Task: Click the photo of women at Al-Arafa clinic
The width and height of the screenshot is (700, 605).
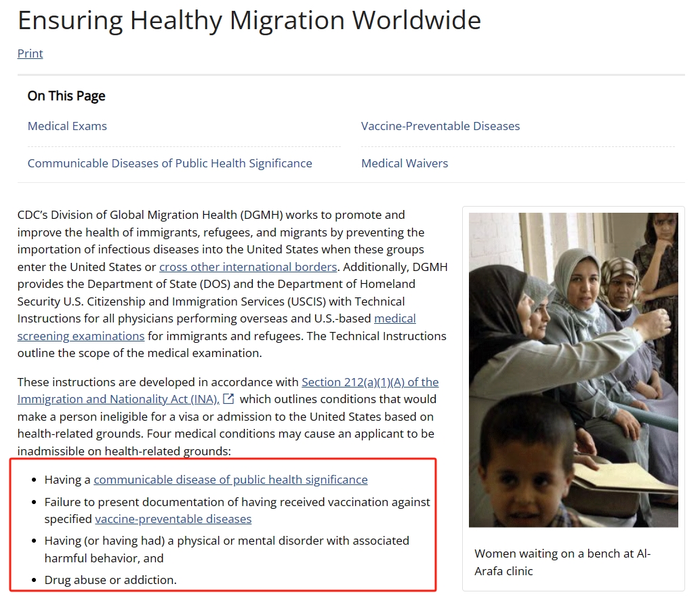Action: point(573,370)
